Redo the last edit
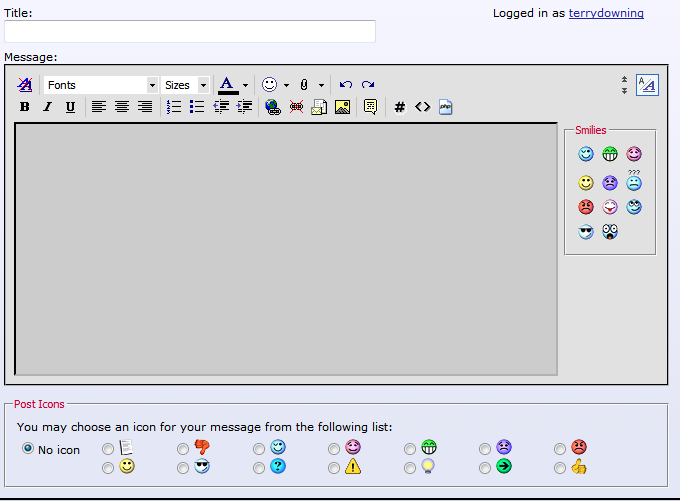 click(x=368, y=85)
